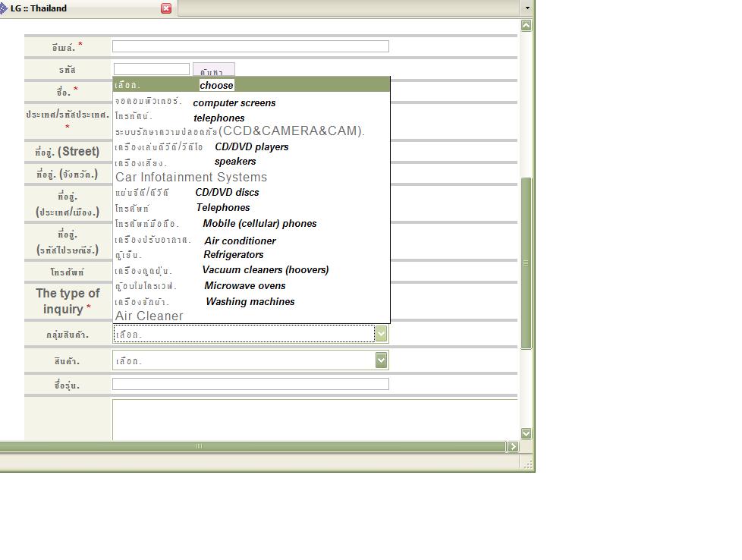Open the tab list arrow at top right
742x560 pixels.
(x=527, y=8)
